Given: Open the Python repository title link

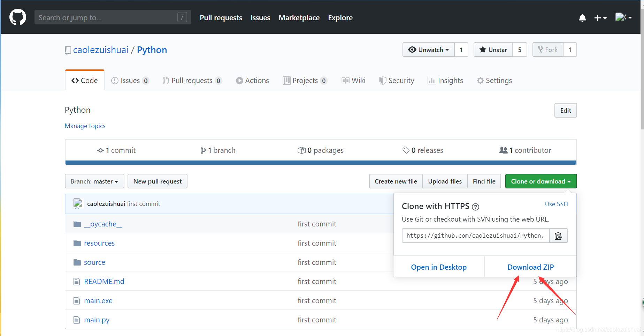Looking at the screenshot, I should pos(152,50).
